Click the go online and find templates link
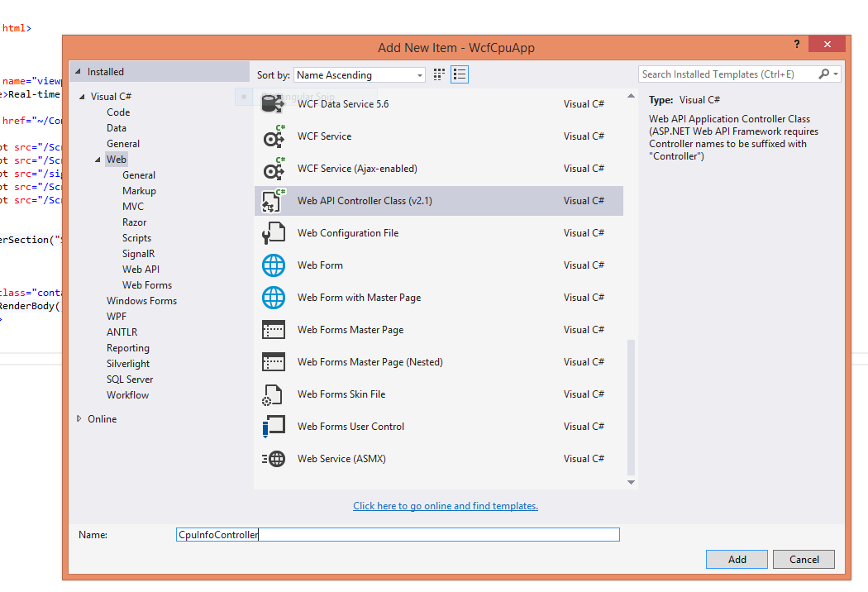868x592 pixels. (x=446, y=506)
